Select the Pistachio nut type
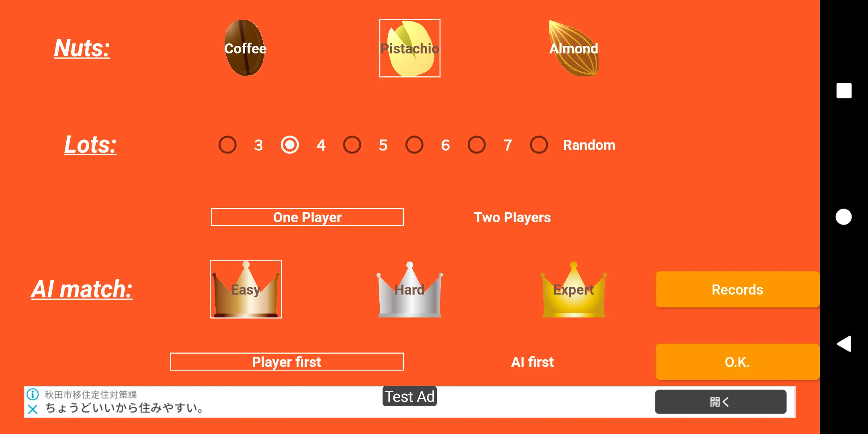868x434 pixels. (x=409, y=49)
